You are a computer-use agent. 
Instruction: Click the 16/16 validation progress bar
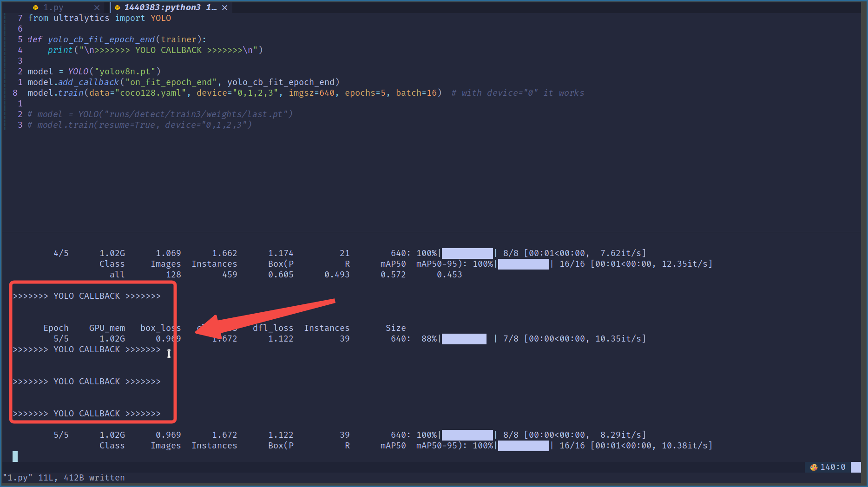pyautogui.click(x=523, y=445)
